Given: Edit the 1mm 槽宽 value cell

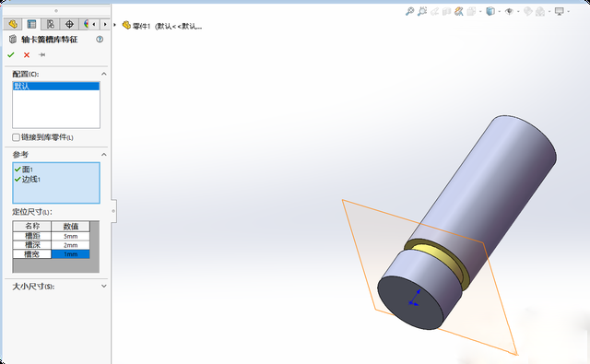Looking at the screenshot, I should pos(71,254).
